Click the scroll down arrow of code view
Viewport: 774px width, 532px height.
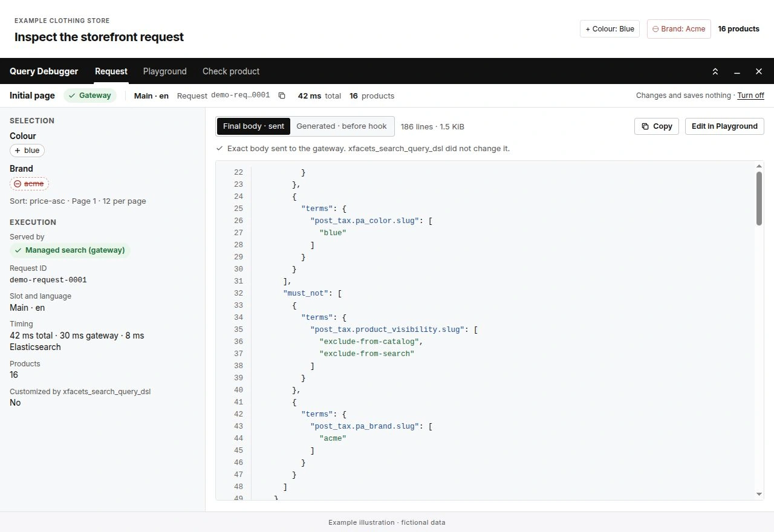click(x=759, y=495)
